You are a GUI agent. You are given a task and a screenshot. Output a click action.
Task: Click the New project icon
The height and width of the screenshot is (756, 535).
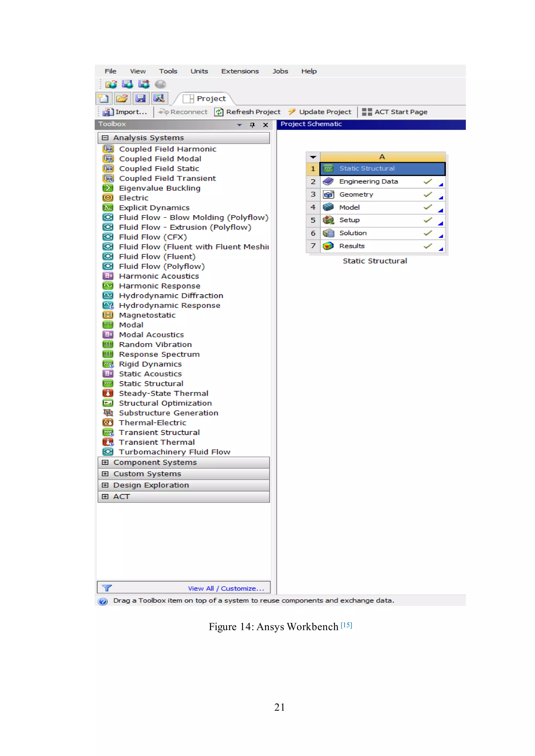coord(103,98)
